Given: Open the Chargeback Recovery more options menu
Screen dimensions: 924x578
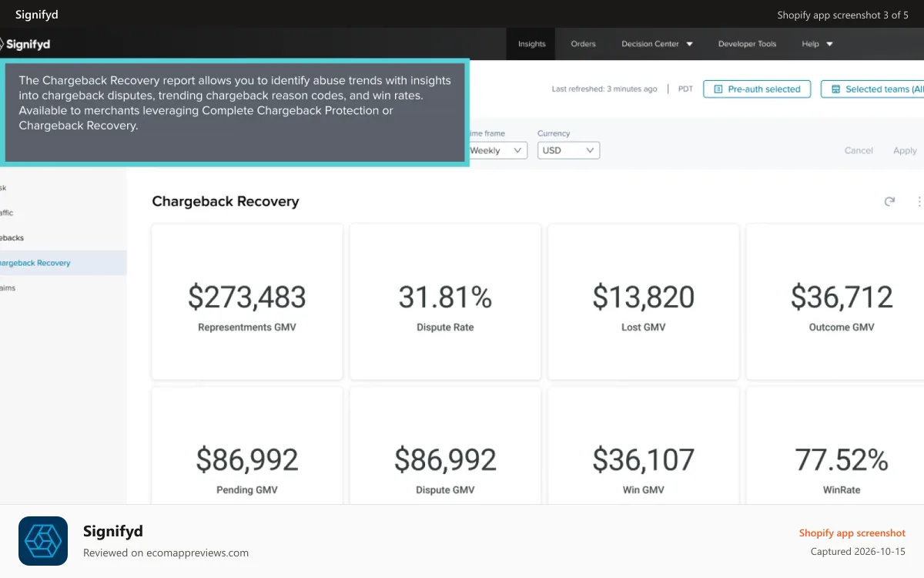Looking at the screenshot, I should coord(919,201).
